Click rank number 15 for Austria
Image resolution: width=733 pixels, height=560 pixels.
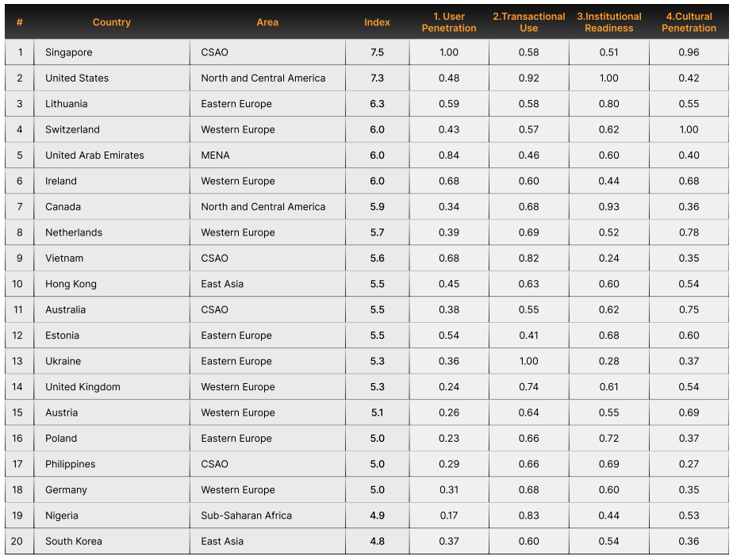point(20,412)
